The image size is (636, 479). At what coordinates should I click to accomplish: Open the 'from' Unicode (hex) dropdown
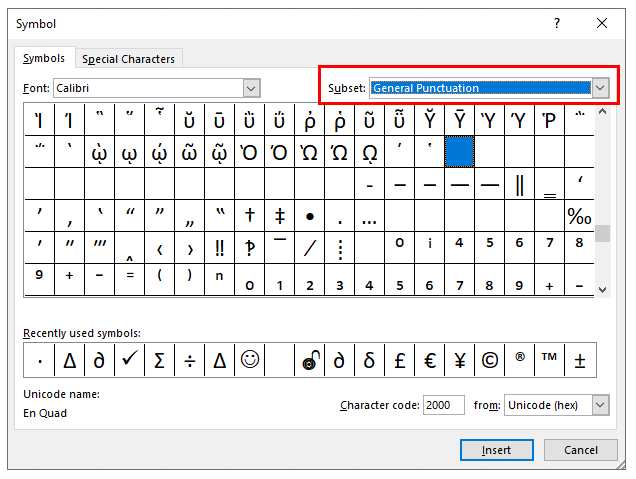tap(600, 405)
